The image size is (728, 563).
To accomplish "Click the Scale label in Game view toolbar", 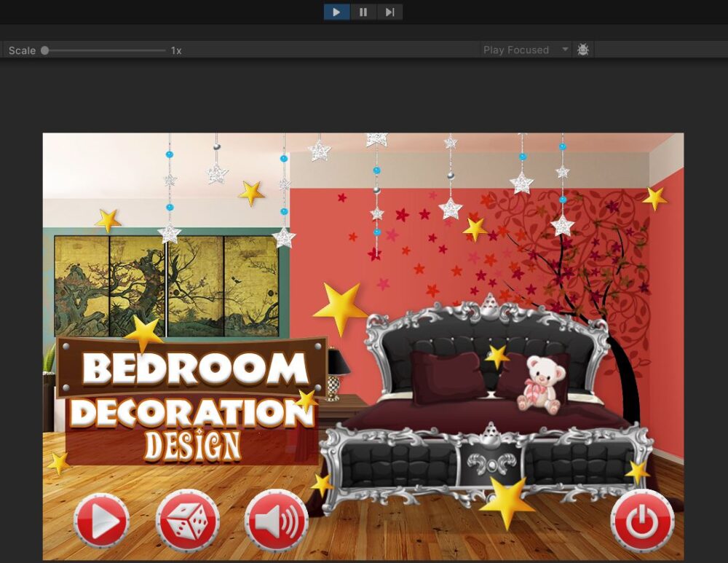I will [22, 50].
